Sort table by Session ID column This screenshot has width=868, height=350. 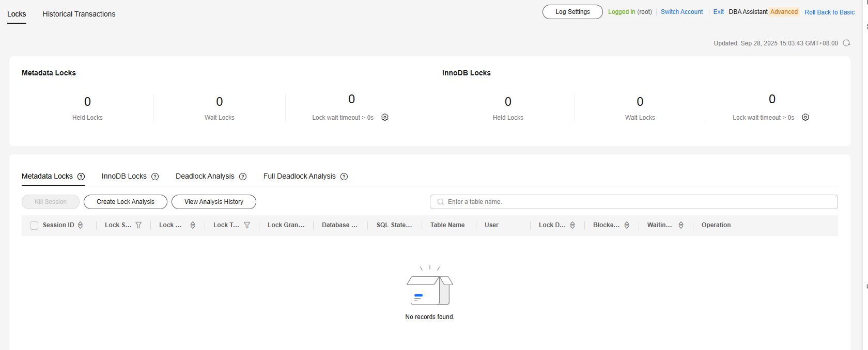[x=80, y=225]
